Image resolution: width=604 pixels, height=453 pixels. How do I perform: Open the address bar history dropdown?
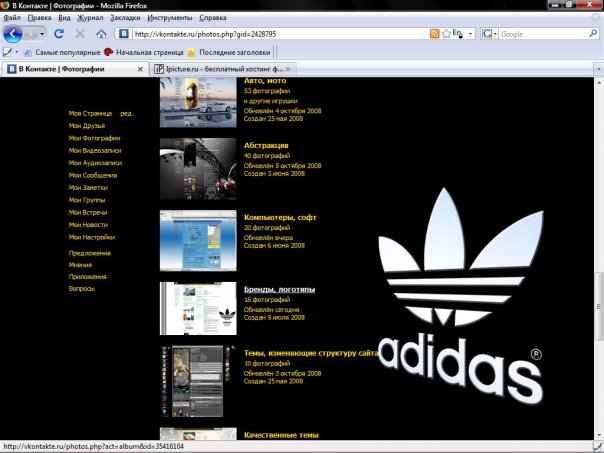470,34
